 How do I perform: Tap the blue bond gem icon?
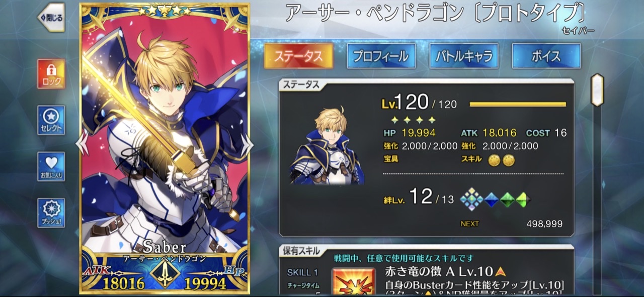[491, 200]
